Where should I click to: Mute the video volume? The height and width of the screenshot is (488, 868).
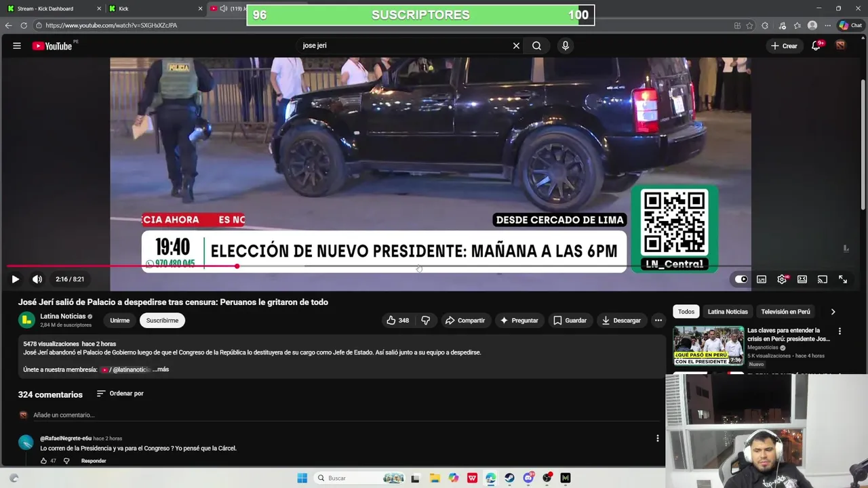pyautogui.click(x=37, y=279)
